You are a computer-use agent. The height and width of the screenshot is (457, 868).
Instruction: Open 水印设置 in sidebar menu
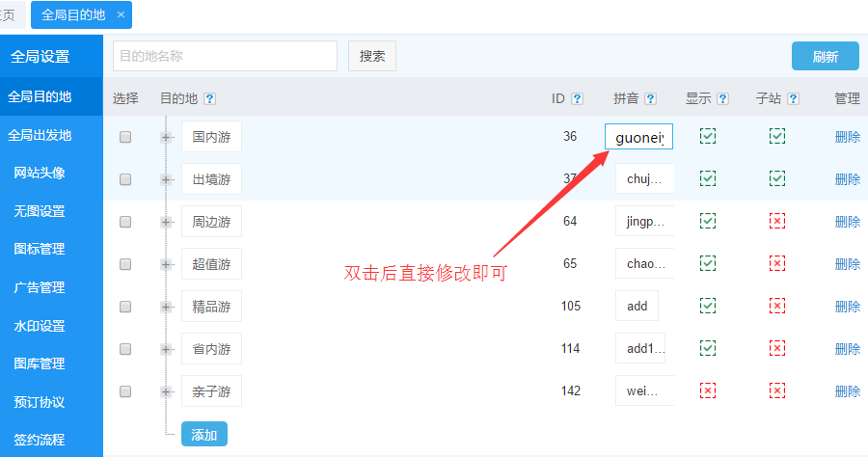40,326
